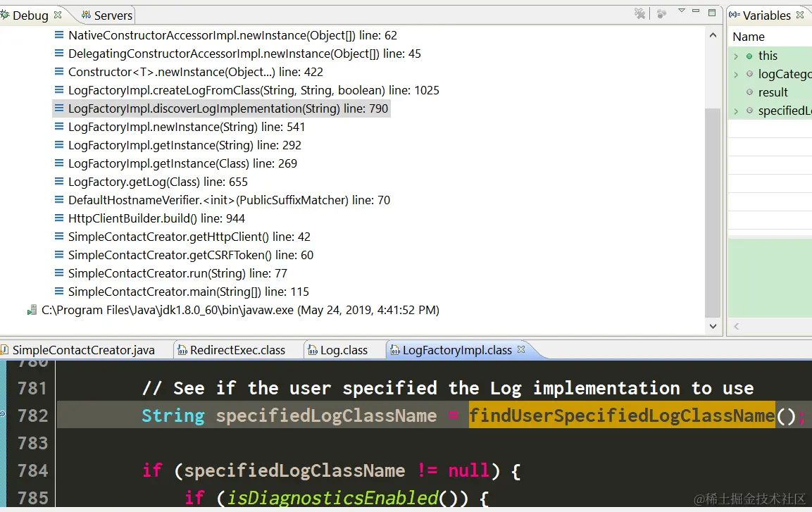Click the local variable icon beside 'result'

pyautogui.click(x=749, y=92)
